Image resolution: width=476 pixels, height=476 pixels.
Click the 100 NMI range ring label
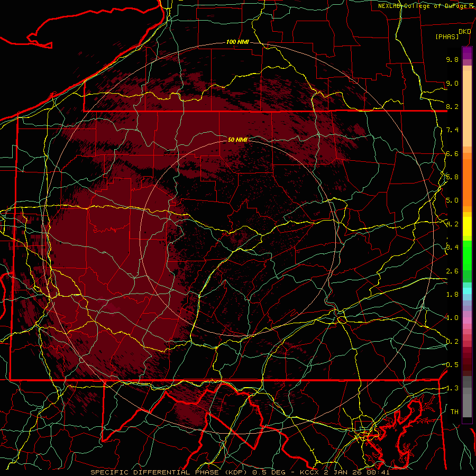237,42
